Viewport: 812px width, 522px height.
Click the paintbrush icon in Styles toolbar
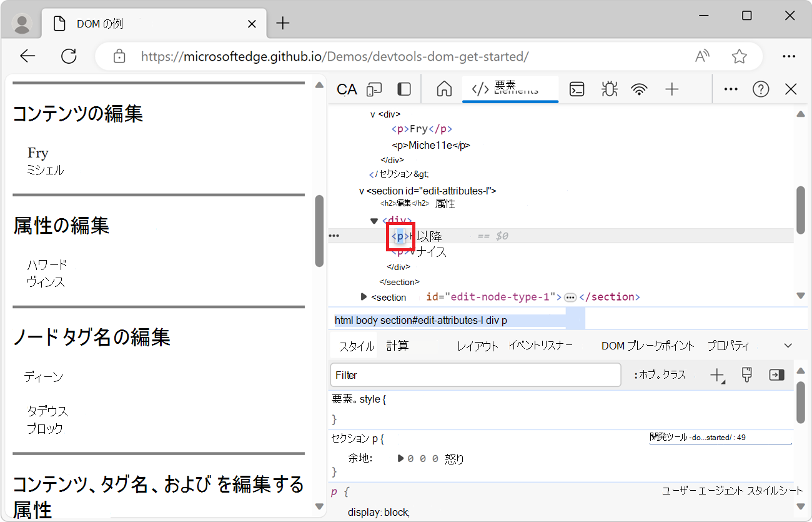(x=746, y=375)
